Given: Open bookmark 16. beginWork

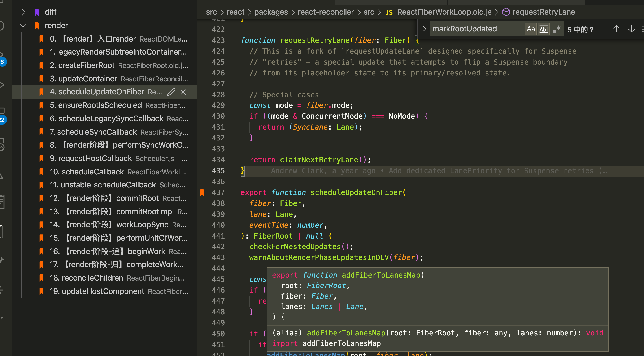Looking at the screenshot, I should [118, 251].
